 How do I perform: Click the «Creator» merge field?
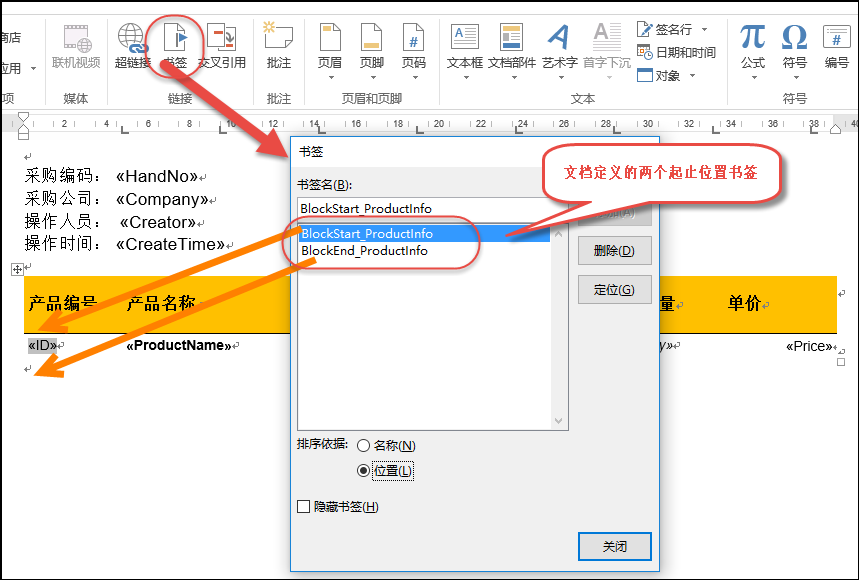(x=158, y=222)
